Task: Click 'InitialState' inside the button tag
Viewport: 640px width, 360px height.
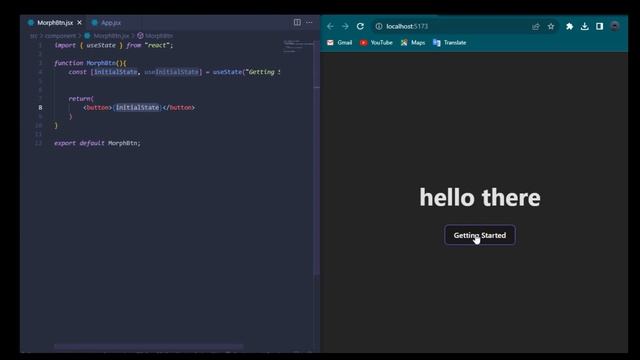Action: tap(138, 108)
